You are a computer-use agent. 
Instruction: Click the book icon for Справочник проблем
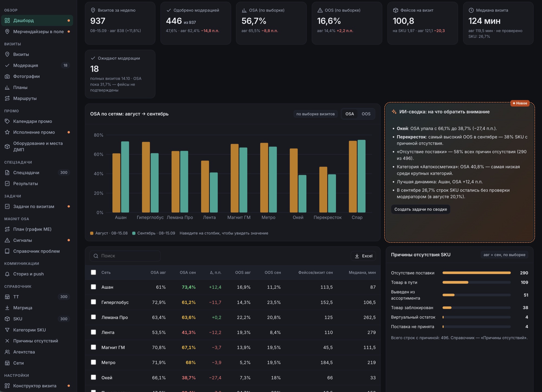pyautogui.click(x=7, y=251)
